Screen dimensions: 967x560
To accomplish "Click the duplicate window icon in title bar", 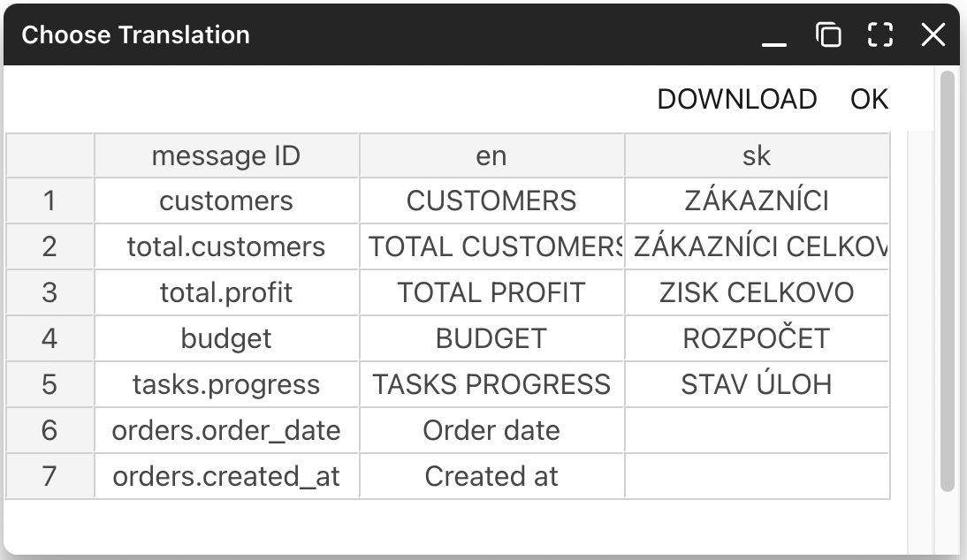I will click(x=828, y=34).
